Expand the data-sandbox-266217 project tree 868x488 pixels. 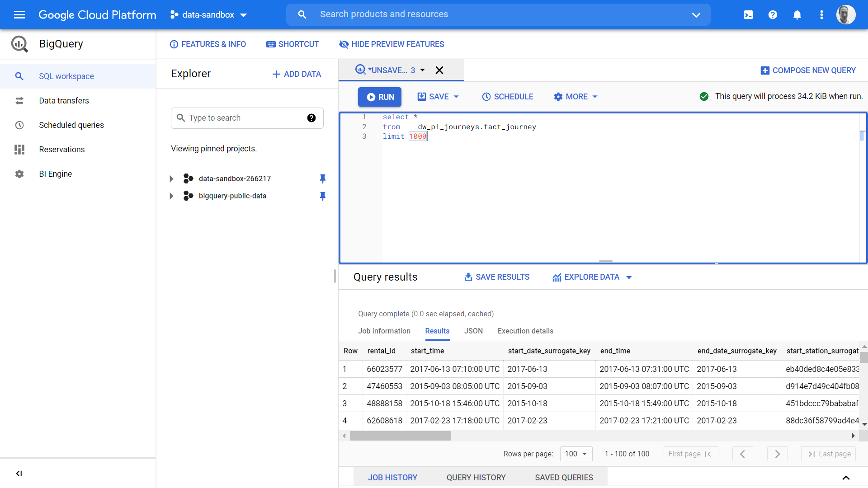(x=171, y=178)
